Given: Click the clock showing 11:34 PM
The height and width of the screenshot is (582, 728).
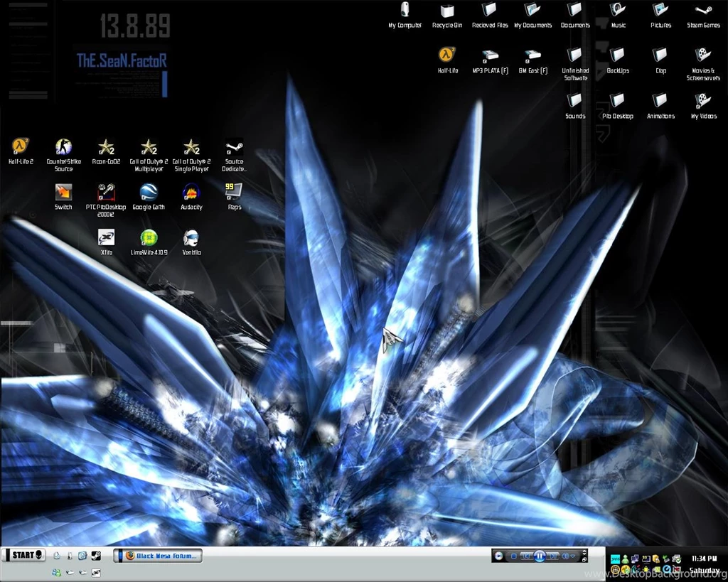Looking at the screenshot, I should pos(703,558).
